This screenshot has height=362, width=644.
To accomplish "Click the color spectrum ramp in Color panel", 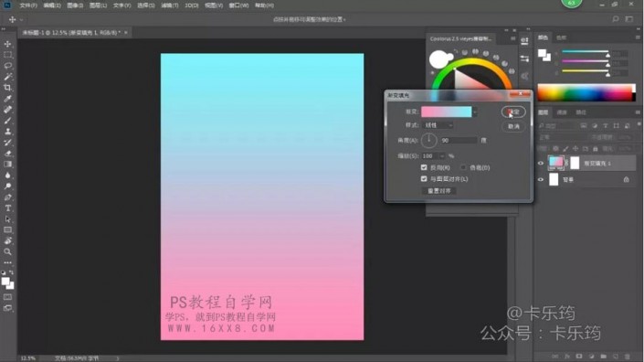I will [x=586, y=92].
